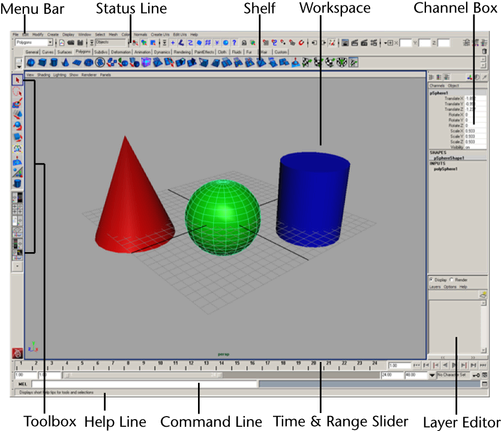
Task: Create a new layer with the layer icon
Action: point(483,295)
